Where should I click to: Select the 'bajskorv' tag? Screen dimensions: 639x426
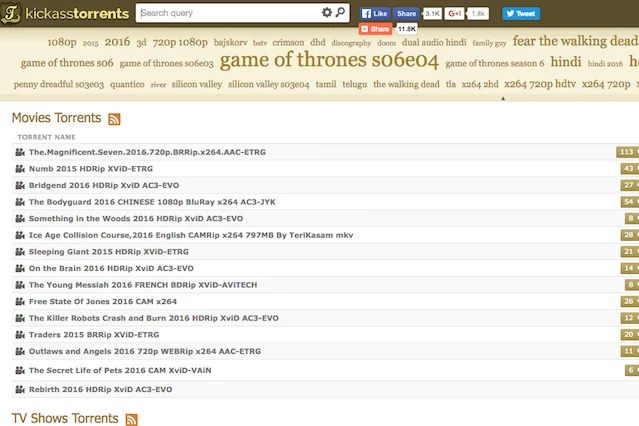pyautogui.click(x=231, y=42)
